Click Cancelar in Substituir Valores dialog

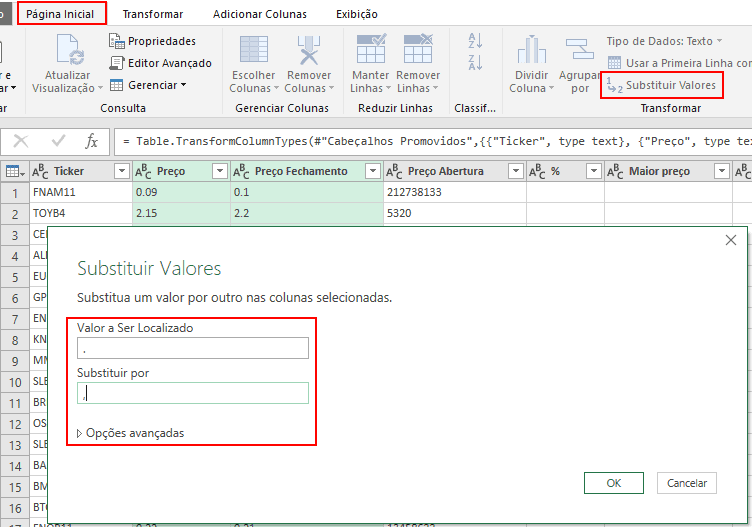pos(687,483)
